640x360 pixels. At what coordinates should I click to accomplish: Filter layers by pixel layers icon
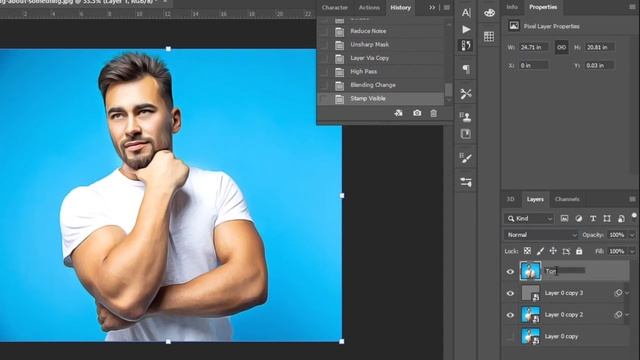click(564, 219)
